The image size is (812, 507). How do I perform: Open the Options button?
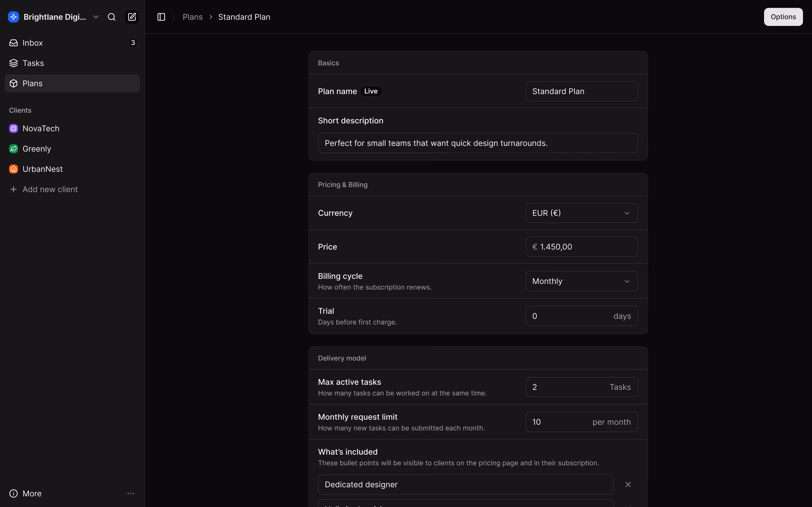tap(783, 17)
